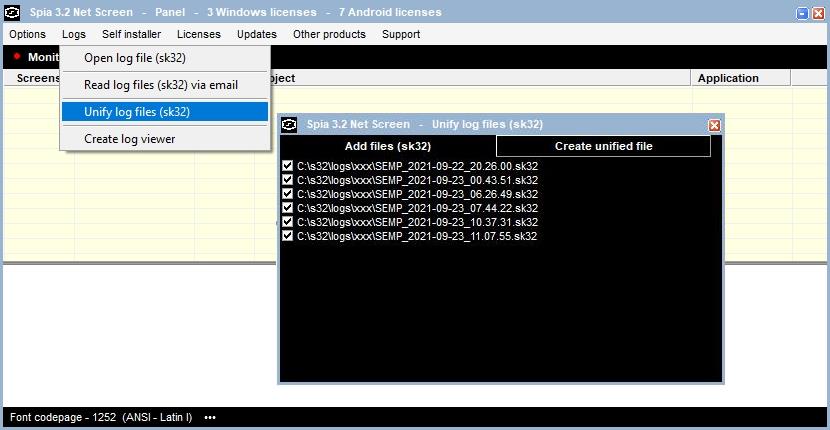
Task: Select the SEMP_2021-09-22_20.26.00.sk32 file path text
Action: tap(418, 166)
